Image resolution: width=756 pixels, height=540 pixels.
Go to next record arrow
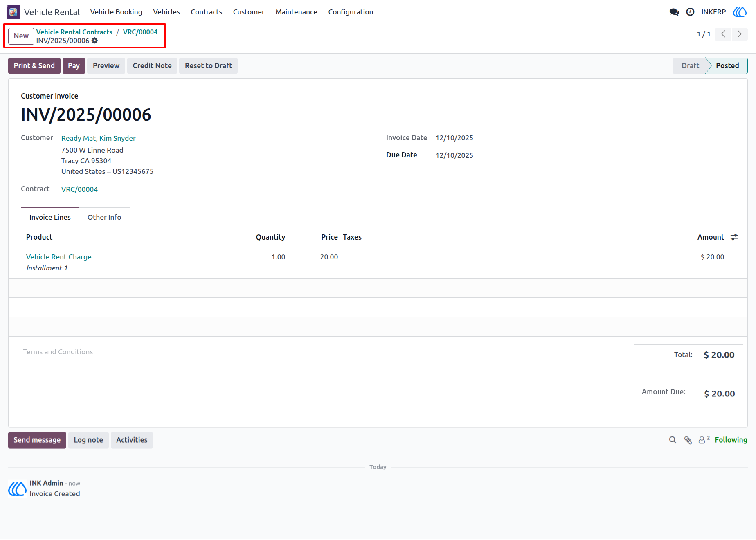[x=740, y=34]
